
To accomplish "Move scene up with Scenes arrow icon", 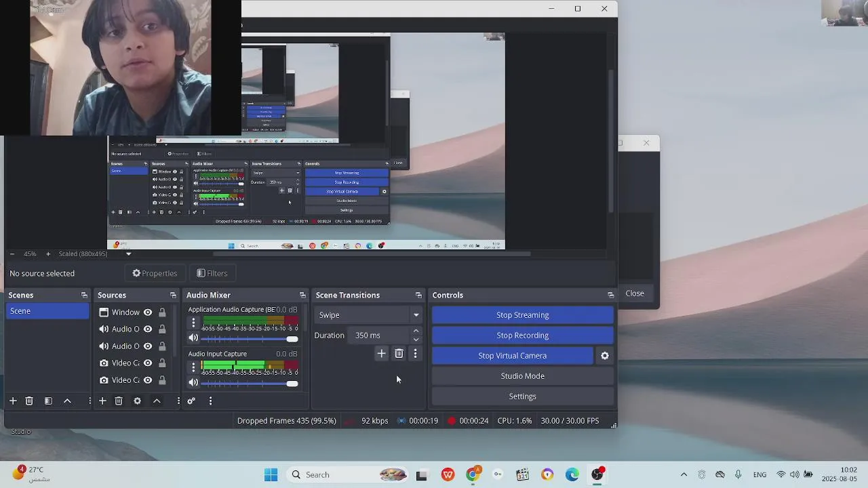I will (x=67, y=401).
